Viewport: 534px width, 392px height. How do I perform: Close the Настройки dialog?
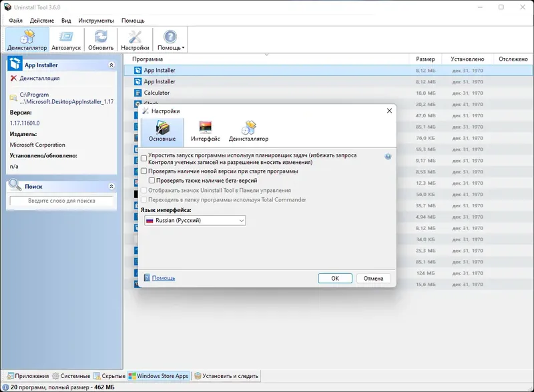(389, 111)
